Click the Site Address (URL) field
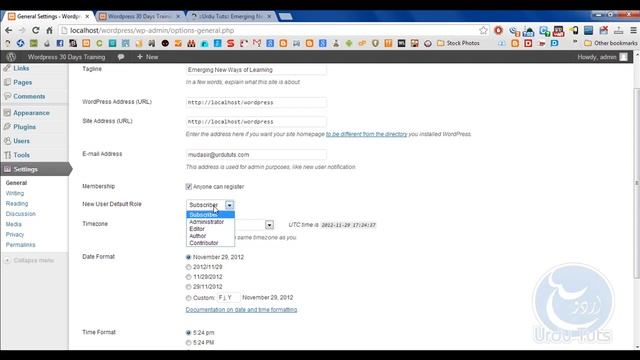640x360 pixels. 256,122
